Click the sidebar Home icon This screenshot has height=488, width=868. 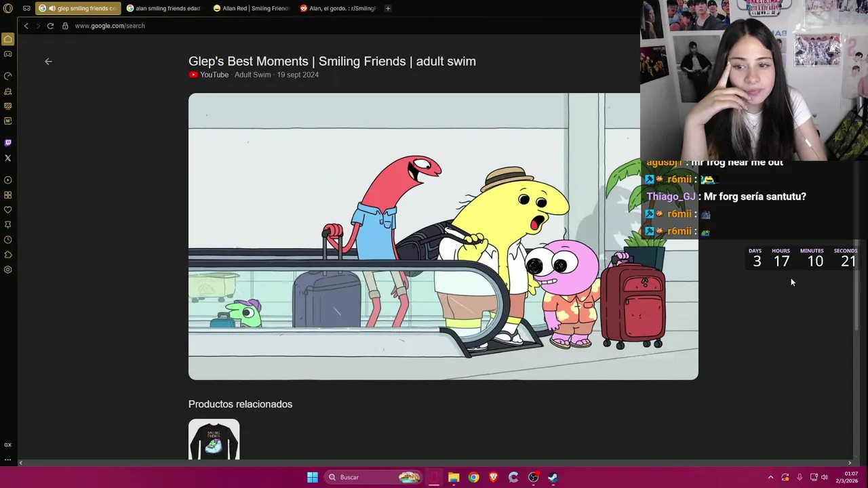8,39
